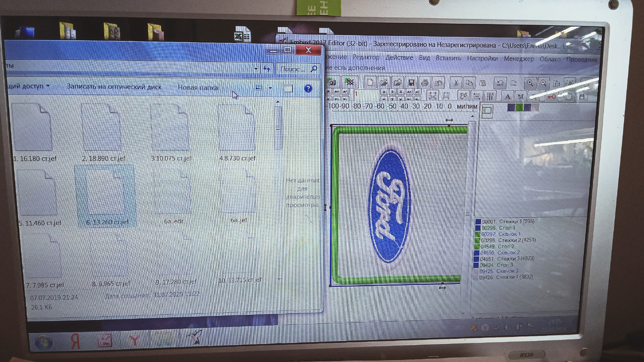The height and width of the screenshot is (362, 644).
Task: Select the green thread color swatch
Action: coord(520,108)
